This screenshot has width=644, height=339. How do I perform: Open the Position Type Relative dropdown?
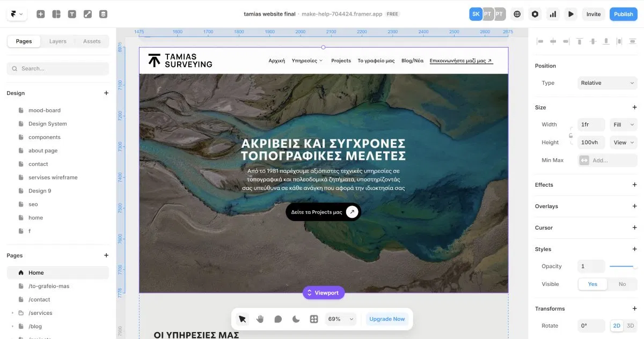608,83
